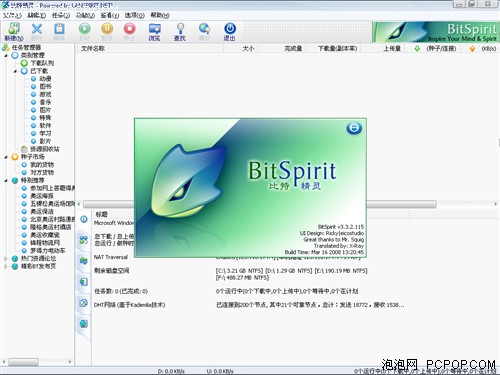Click the BitSpirit banner logo at top right
This screenshot has width=500, height=375.
(435, 32)
